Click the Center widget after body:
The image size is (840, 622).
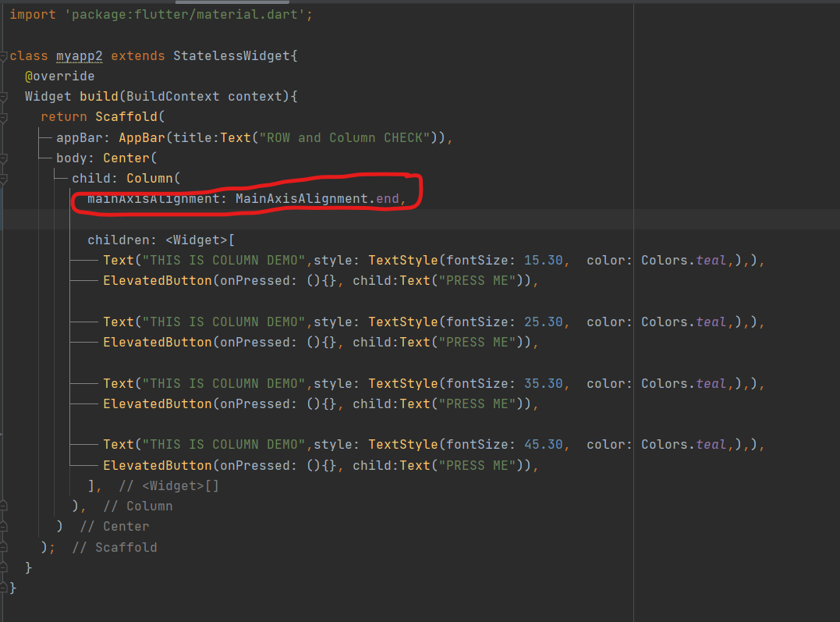tap(126, 158)
